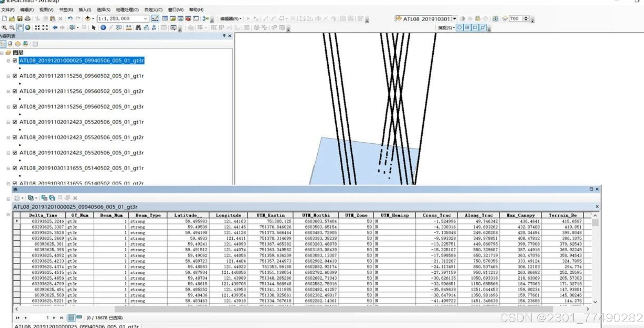Screen dimensions: 644x328
Task: Toggle ATL08_20191128115256 gt1r layer checkbox
Action: pos(15,76)
